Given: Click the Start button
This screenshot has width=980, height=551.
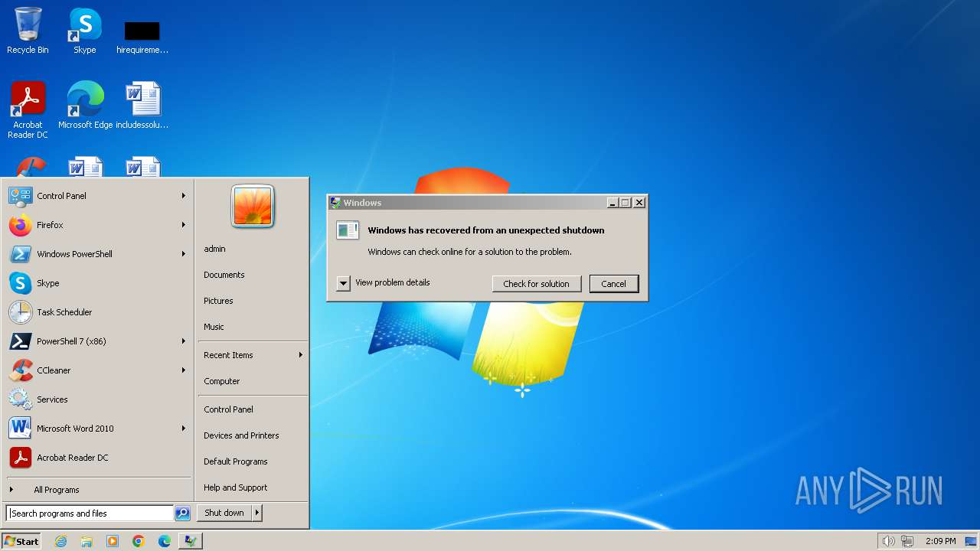Looking at the screenshot, I should tap(21, 541).
